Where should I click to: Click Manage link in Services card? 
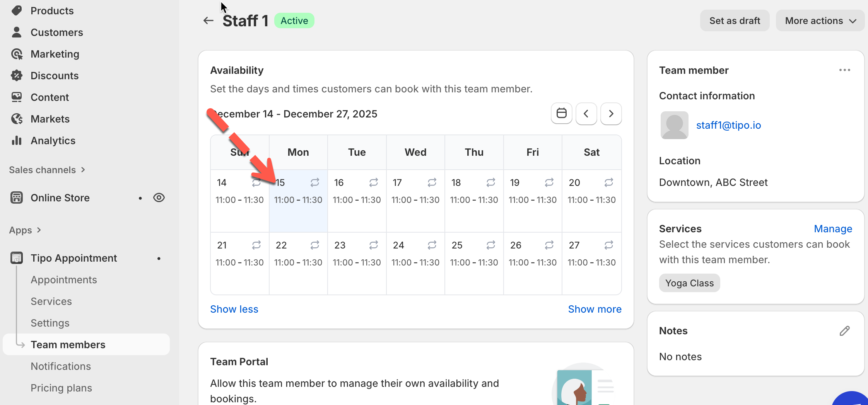833,229
